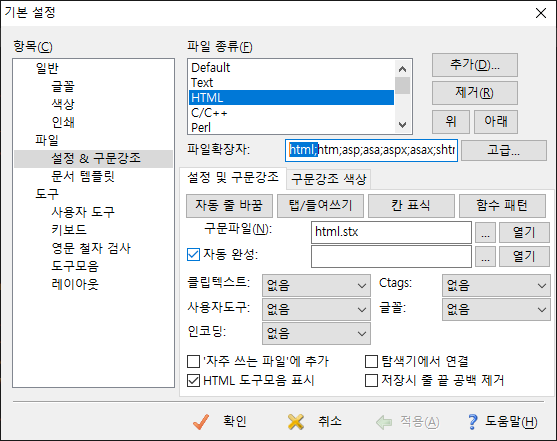Move file type down with 아래 button
The height and width of the screenshot is (441, 557).
[496, 122]
